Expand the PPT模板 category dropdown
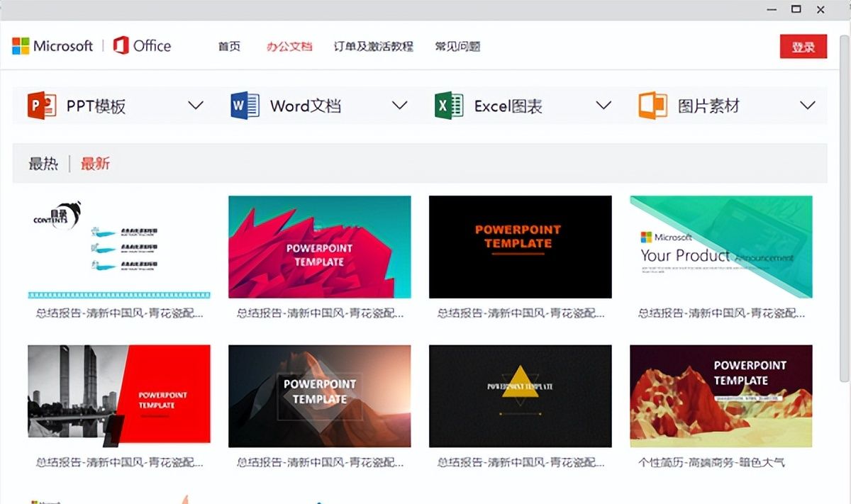The image size is (851, 504). pos(196,105)
